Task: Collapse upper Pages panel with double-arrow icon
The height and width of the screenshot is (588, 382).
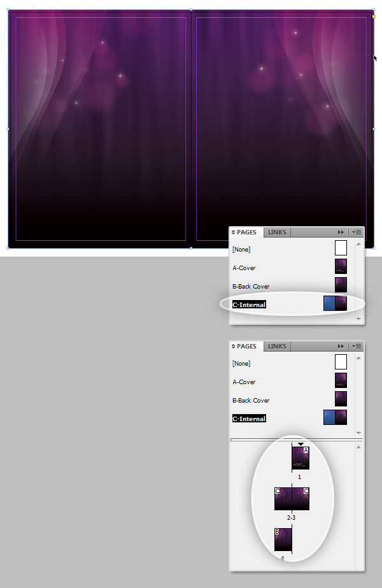Action: (x=341, y=232)
